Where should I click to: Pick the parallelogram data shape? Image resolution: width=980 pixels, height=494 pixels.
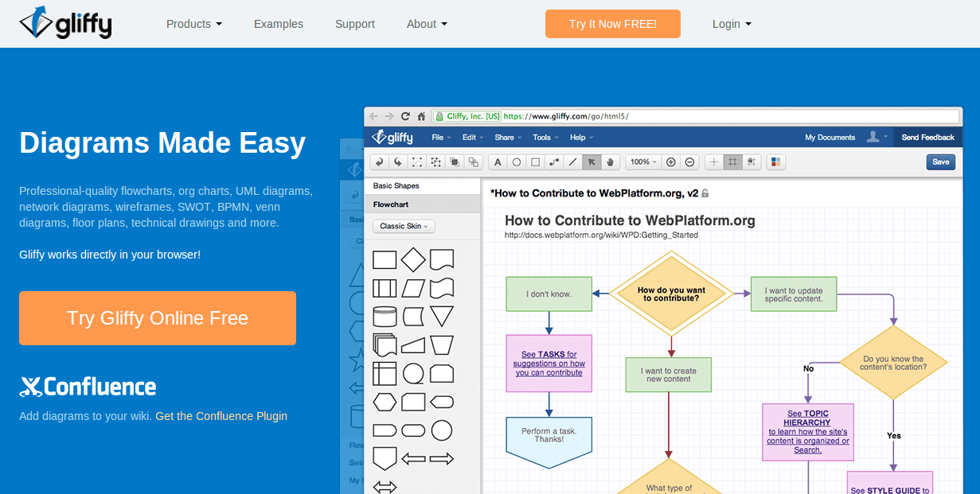pos(413,288)
